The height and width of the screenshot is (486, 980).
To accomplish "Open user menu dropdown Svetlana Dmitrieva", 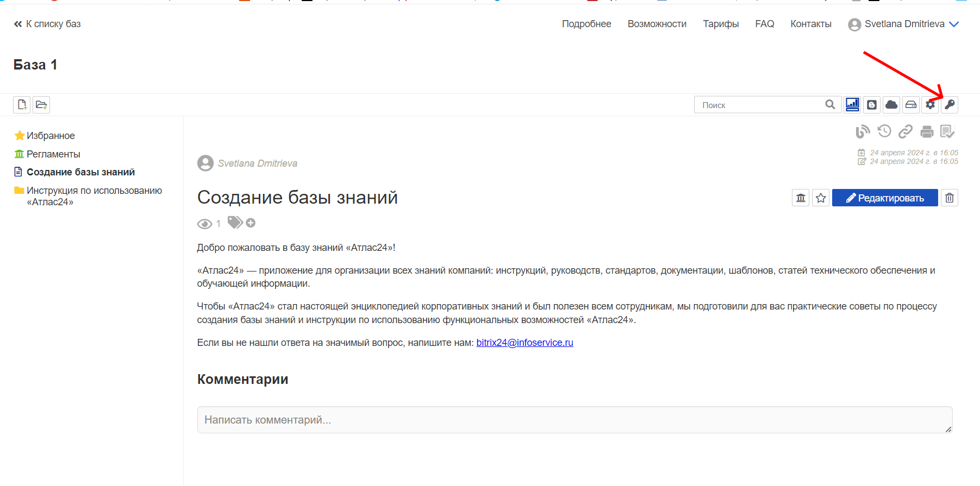I will [x=903, y=24].
